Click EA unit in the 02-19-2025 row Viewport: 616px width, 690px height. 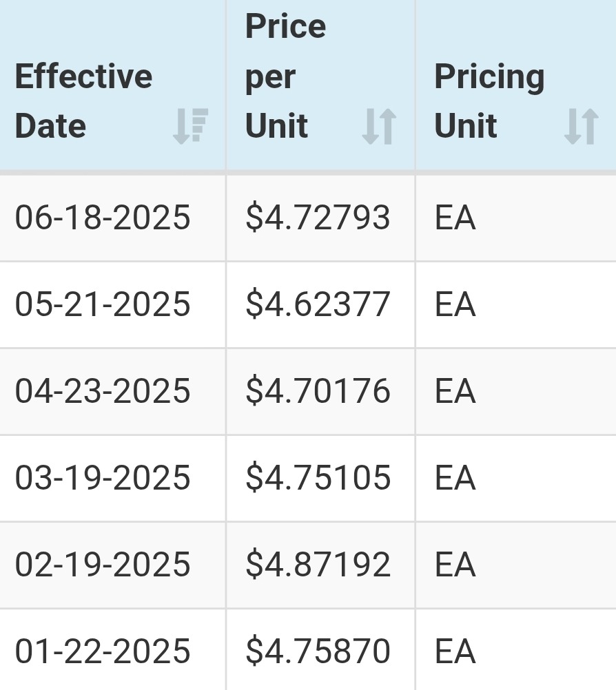click(455, 565)
